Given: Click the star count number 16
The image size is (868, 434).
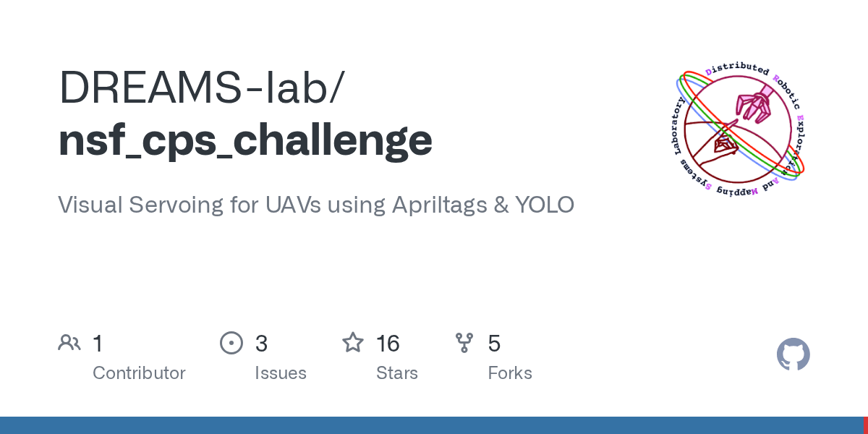Looking at the screenshot, I should (388, 344).
